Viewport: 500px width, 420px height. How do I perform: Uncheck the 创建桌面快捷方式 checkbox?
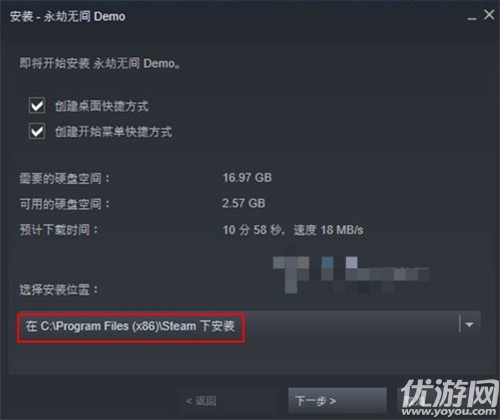tap(37, 106)
